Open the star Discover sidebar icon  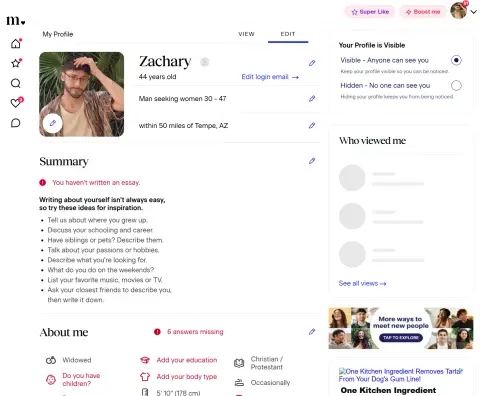coord(16,63)
